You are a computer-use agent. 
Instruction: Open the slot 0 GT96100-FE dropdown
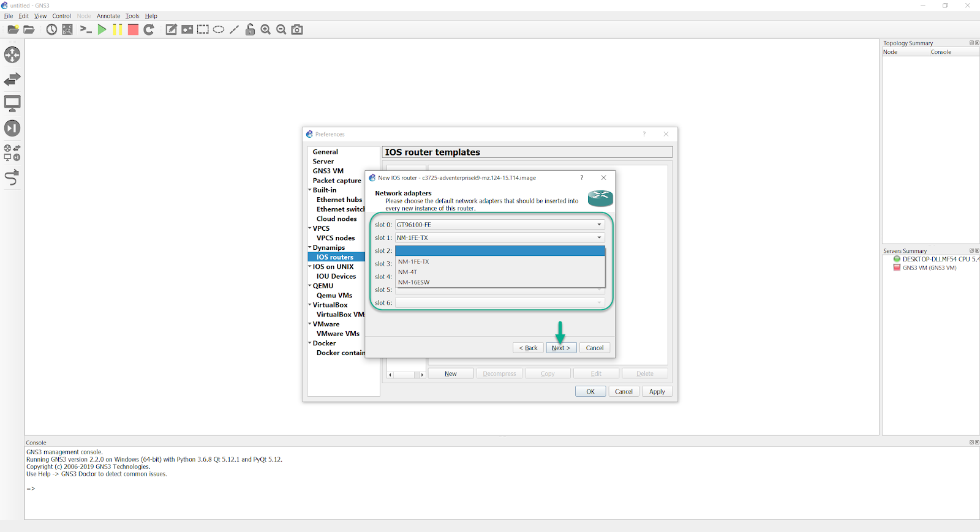[500, 225]
